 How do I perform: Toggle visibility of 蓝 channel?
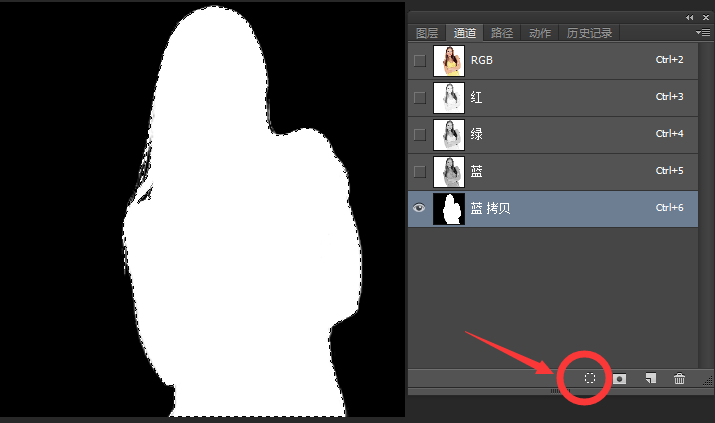click(x=420, y=171)
